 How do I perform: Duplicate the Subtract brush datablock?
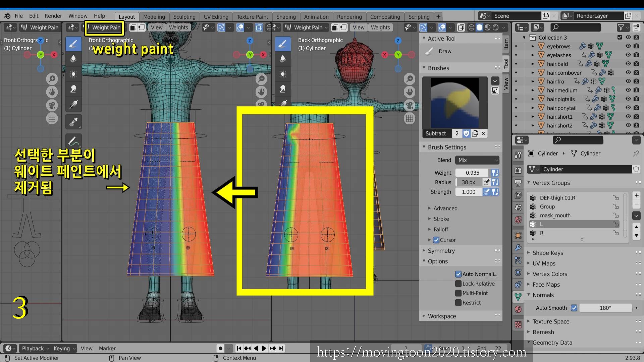(x=475, y=133)
